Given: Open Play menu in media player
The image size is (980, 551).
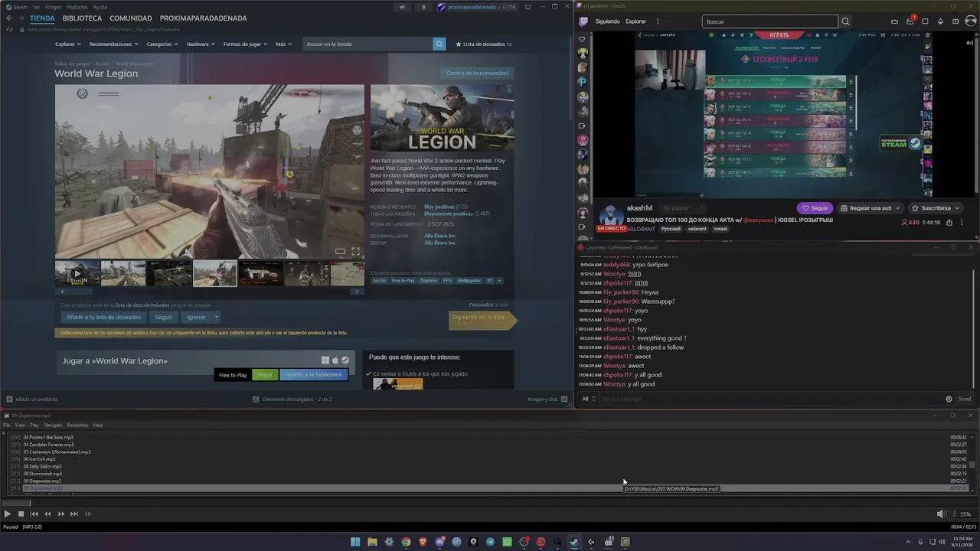Looking at the screenshot, I should point(34,425).
